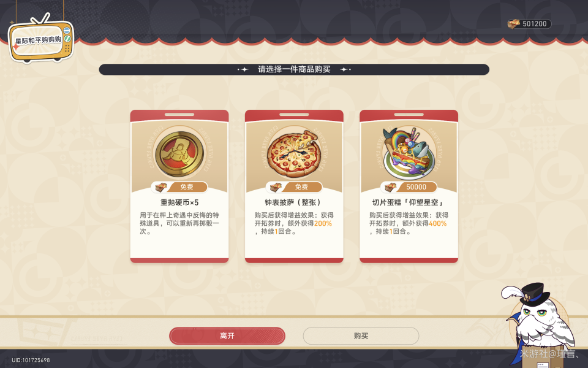Viewport: 588px width, 368px height.
Task: Select the 切片蛋糕「仰望星空」 item title
Action: [409, 202]
